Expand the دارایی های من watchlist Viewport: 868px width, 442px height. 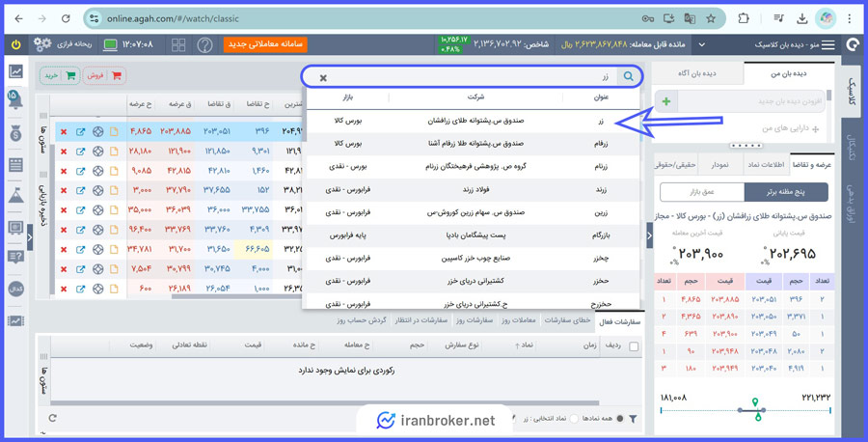click(x=789, y=128)
